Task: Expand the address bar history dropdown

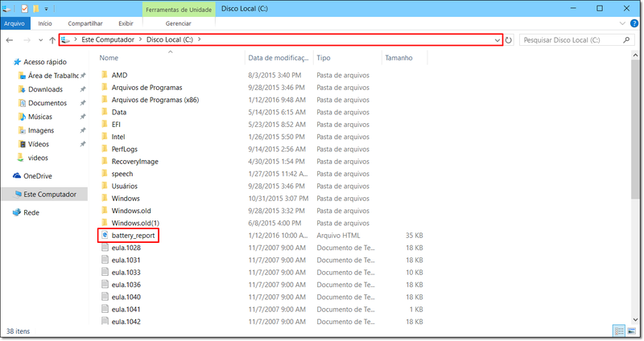Action: [x=497, y=40]
